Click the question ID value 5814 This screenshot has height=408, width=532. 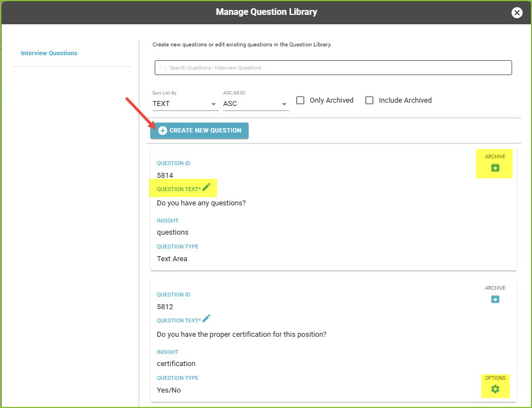(x=165, y=176)
